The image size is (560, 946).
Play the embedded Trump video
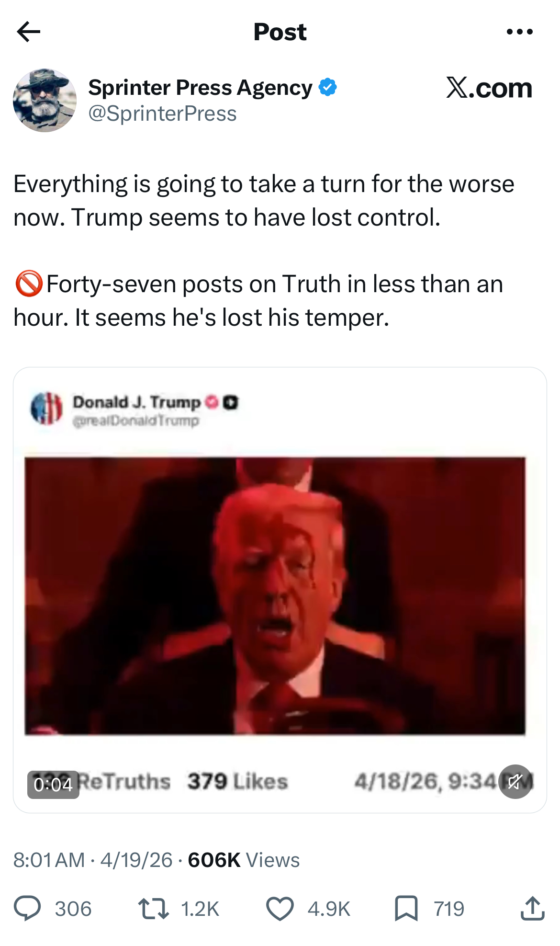click(x=275, y=595)
